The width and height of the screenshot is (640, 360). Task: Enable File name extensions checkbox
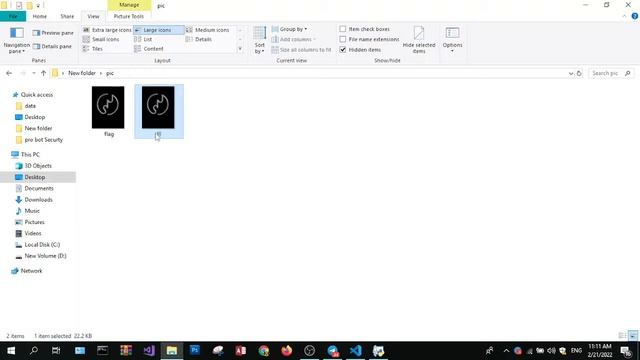[343, 39]
